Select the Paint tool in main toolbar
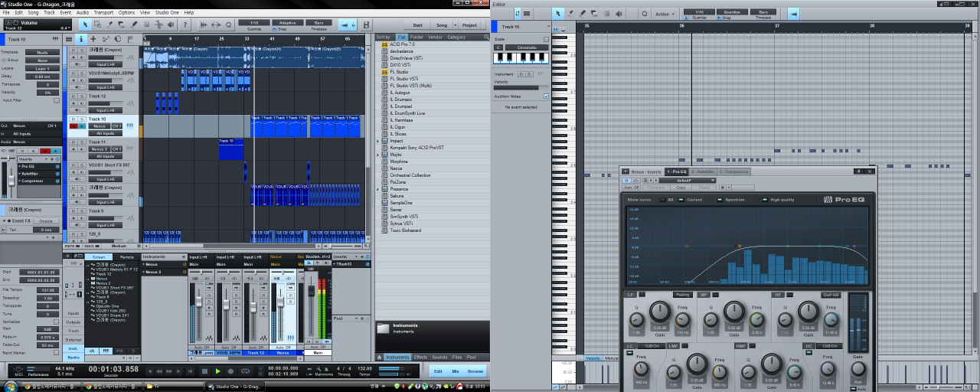980x392 pixels. click(x=134, y=24)
